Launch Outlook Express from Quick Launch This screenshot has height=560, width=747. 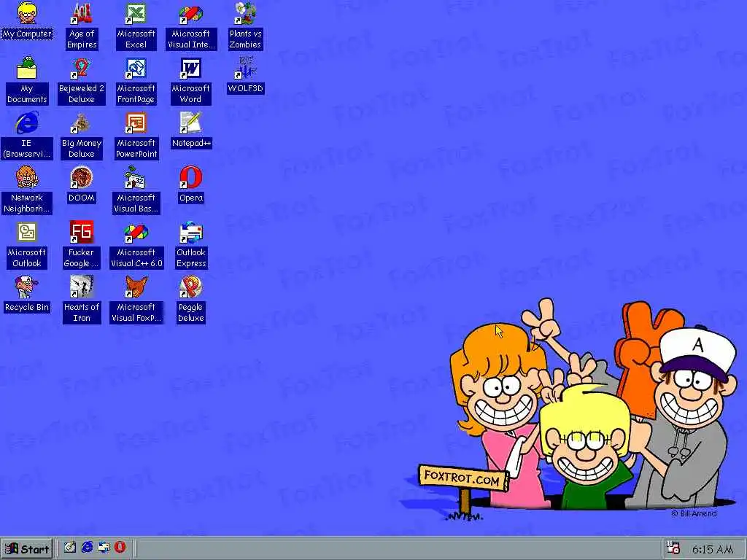pyautogui.click(x=104, y=548)
